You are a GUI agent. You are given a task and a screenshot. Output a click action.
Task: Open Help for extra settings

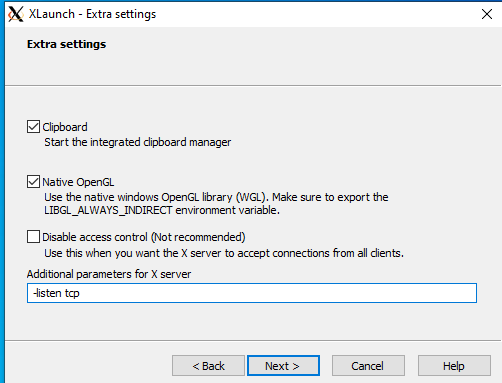[x=454, y=366]
